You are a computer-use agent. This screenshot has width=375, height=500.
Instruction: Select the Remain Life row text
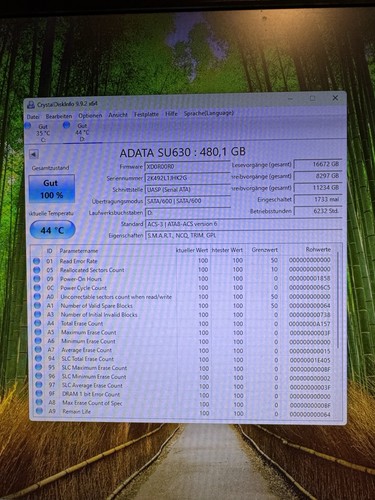76,412
